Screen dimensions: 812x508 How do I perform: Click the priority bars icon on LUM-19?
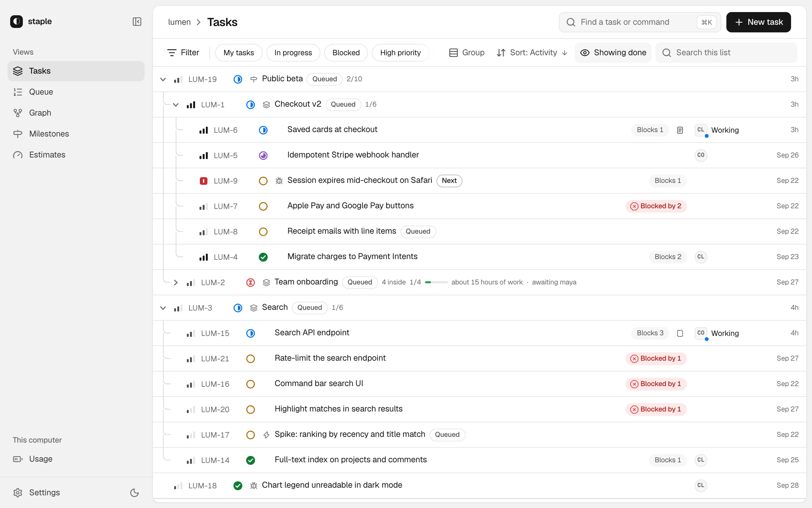178,79
